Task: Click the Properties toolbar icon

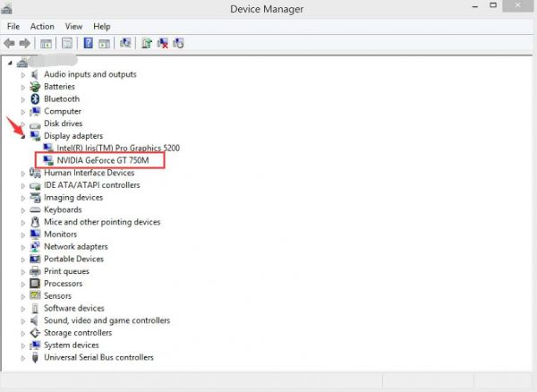Action: 67,43
